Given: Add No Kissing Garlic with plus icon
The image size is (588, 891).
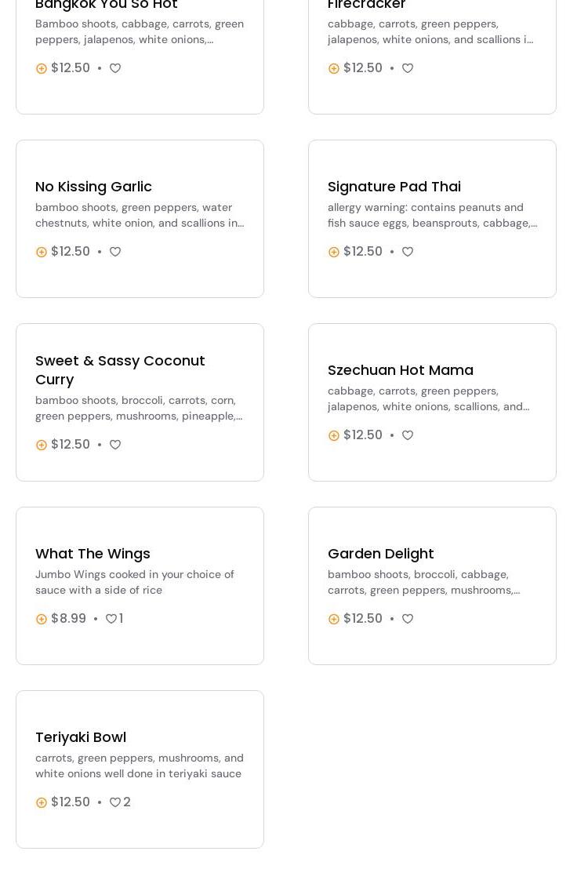Looking at the screenshot, I should (42, 252).
